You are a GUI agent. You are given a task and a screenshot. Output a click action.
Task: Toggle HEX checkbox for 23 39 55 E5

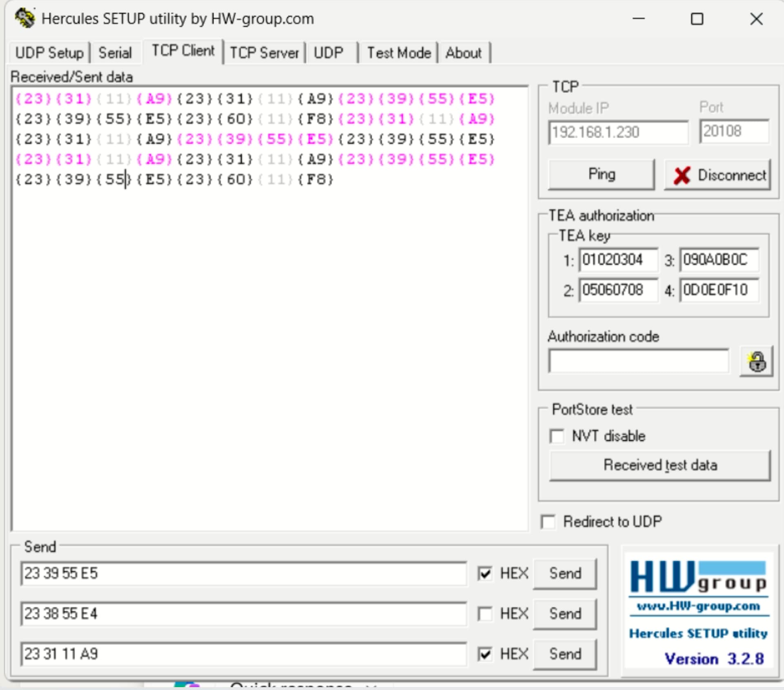(485, 574)
